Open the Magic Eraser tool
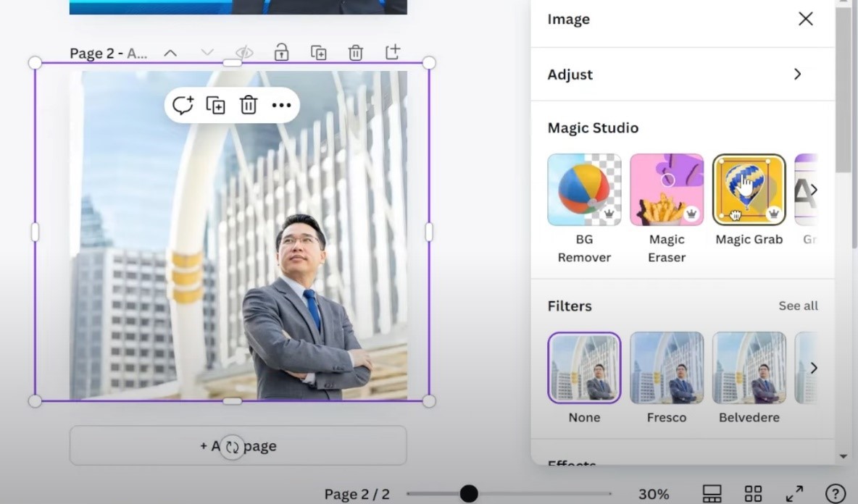Screen dimensions: 858x504 click(666, 189)
